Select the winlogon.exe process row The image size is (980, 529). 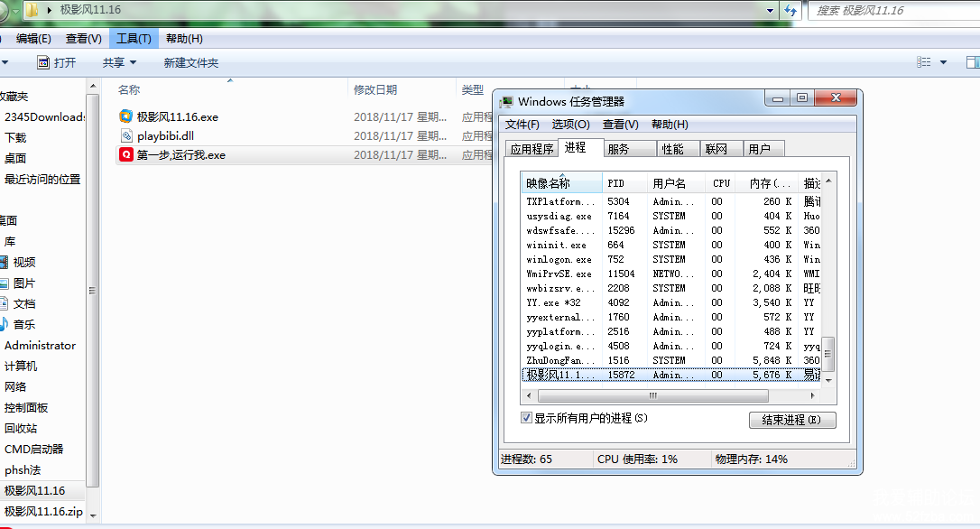(670, 259)
